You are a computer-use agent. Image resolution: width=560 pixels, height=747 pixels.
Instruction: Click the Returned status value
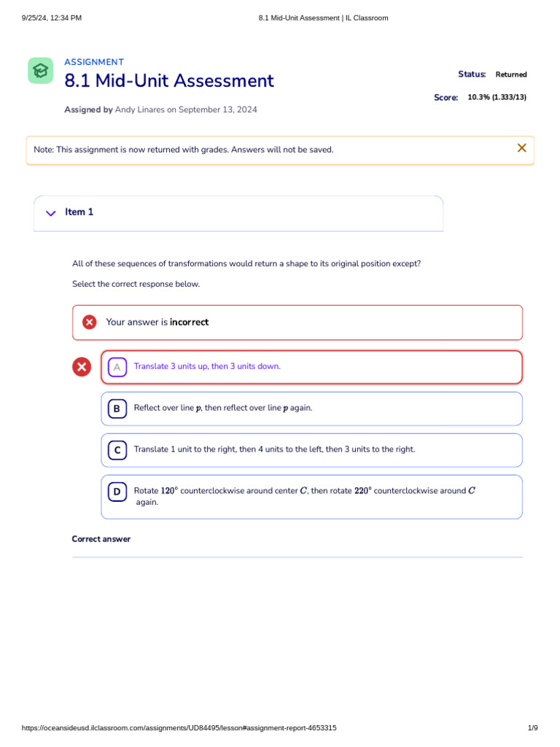(511, 74)
